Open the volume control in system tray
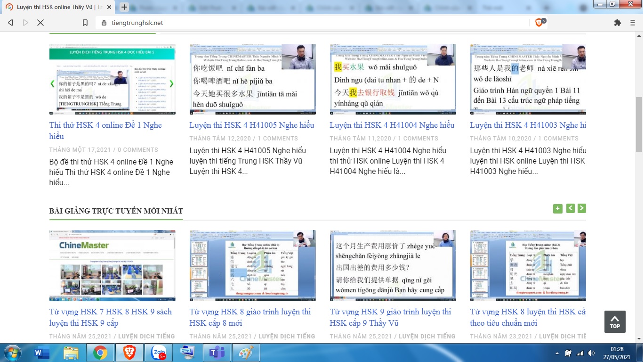Image resolution: width=644 pixels, height=362 pixels. 592,353
